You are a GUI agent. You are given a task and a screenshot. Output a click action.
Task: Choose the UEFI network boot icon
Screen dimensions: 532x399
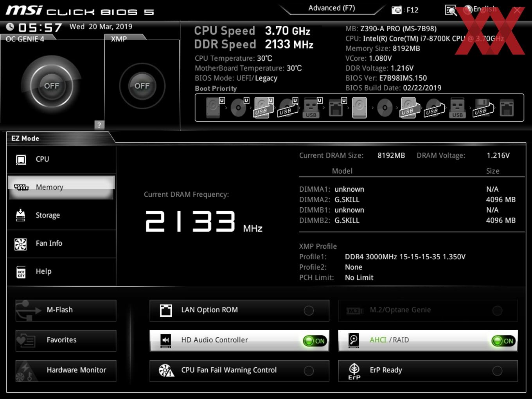(x=337, y=108)
